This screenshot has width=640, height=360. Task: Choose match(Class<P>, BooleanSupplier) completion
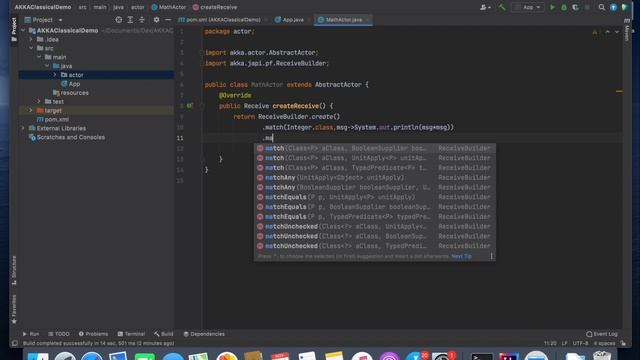pos(374,148)
